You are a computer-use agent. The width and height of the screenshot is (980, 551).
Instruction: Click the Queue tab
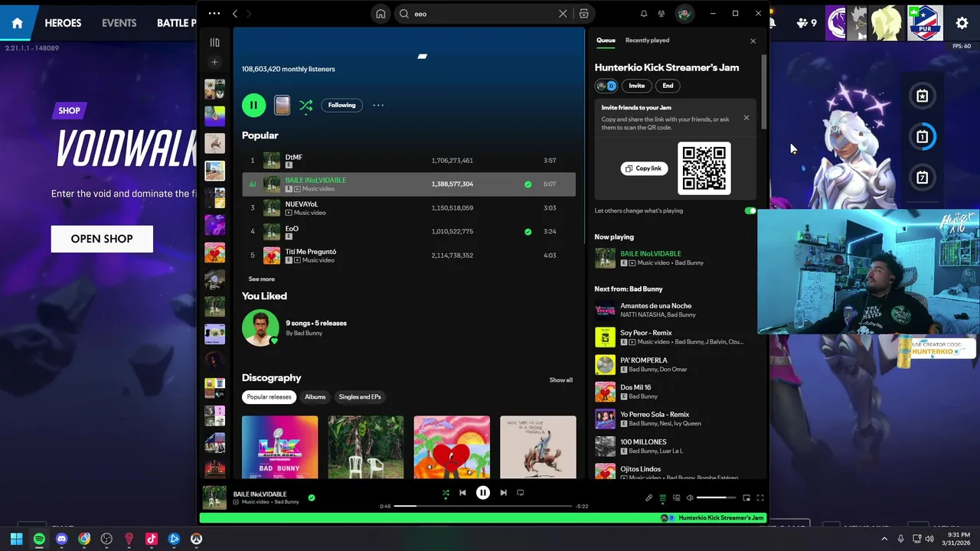tap(606, 40)
